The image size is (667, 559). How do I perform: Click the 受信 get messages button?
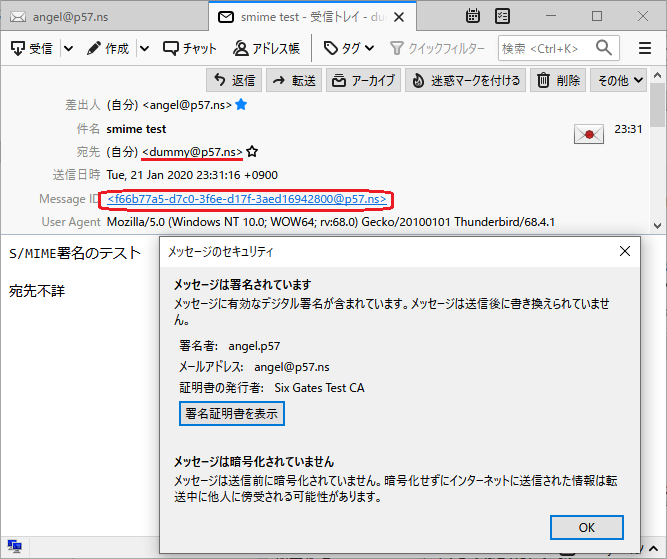[32, 48]
